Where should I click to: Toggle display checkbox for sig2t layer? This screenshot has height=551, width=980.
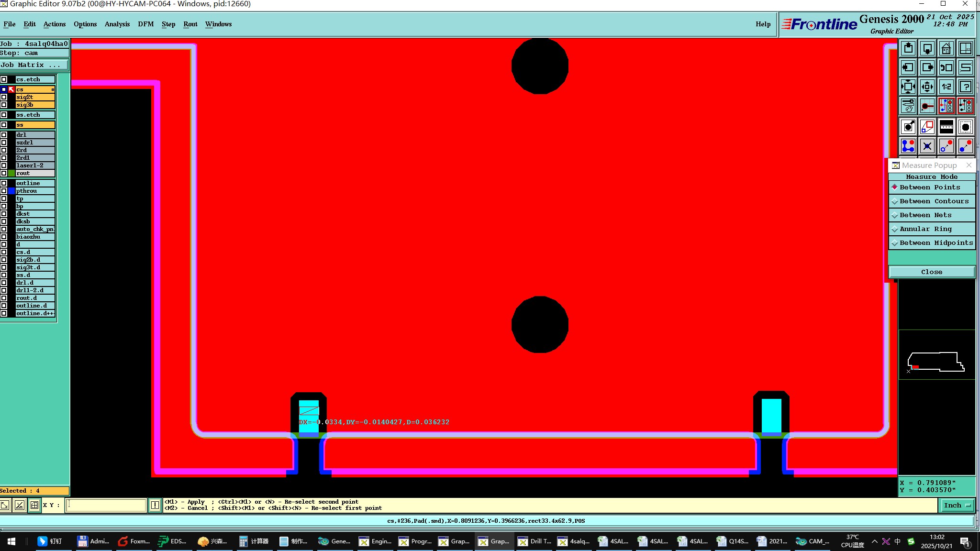tap(4, 97)
